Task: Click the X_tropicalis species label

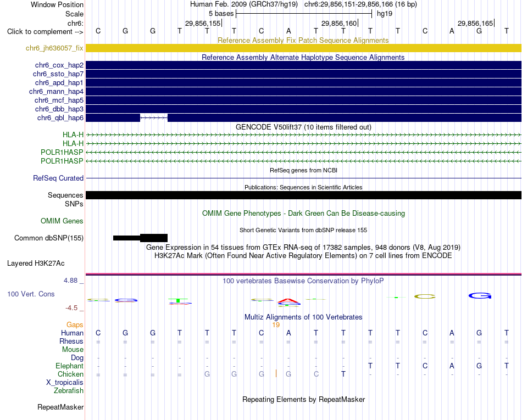Action: click(x=65, y=383)
